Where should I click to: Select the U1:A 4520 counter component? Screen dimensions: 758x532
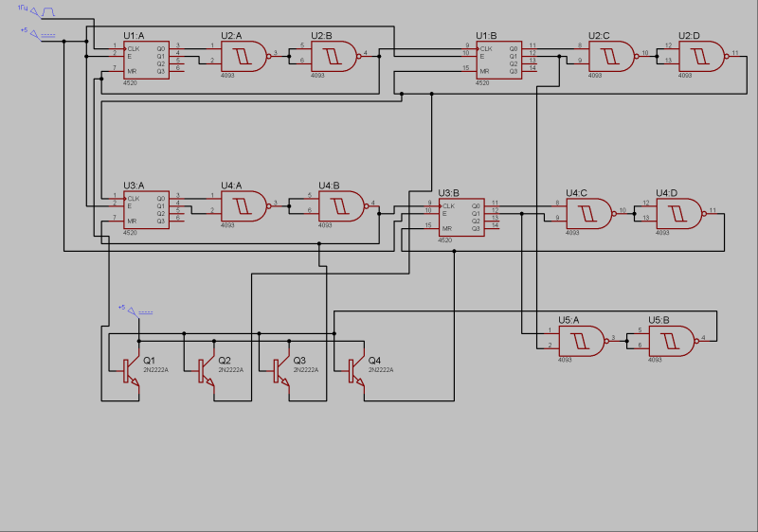[146, 60]
